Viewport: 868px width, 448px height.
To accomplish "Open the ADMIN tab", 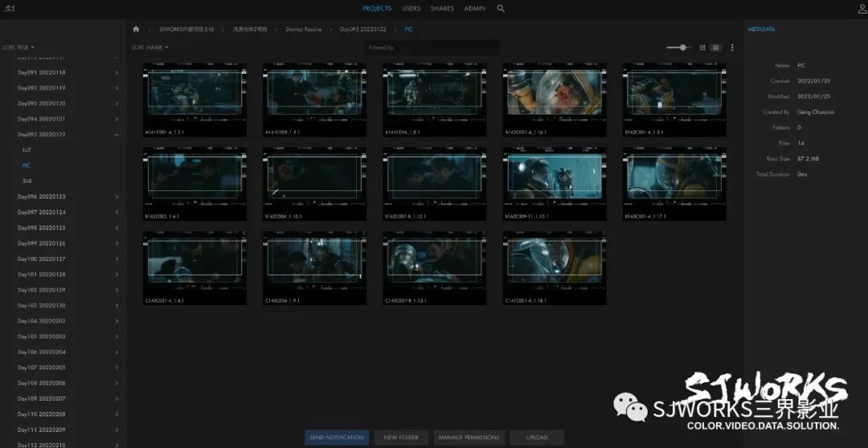I will [474, 8].
